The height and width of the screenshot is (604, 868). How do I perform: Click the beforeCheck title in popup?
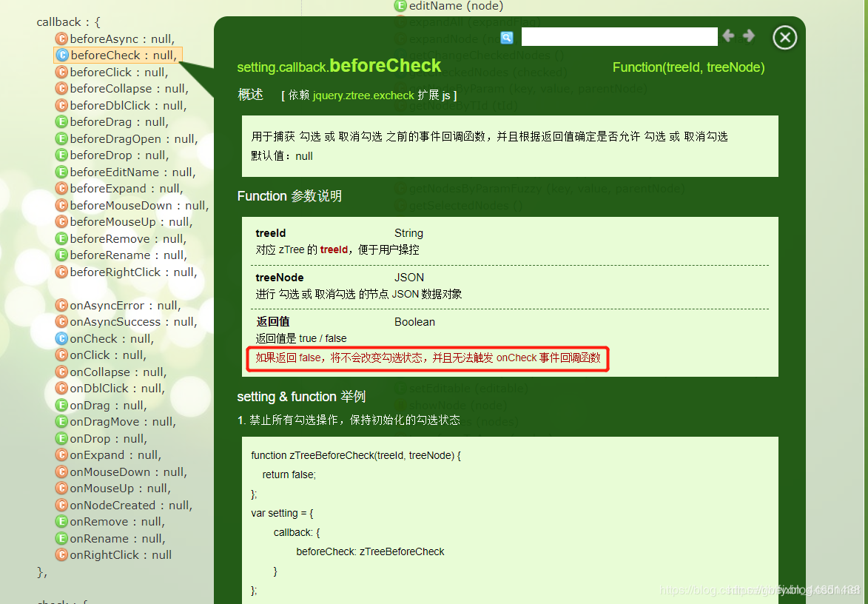[x=385, y=66]
